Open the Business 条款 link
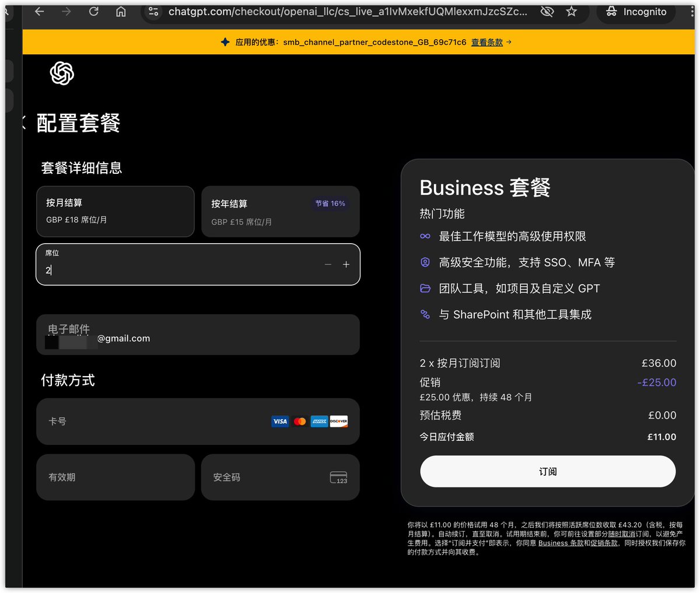Image resolution: width=700 pixels, height=593 pixels. point(561,543)
